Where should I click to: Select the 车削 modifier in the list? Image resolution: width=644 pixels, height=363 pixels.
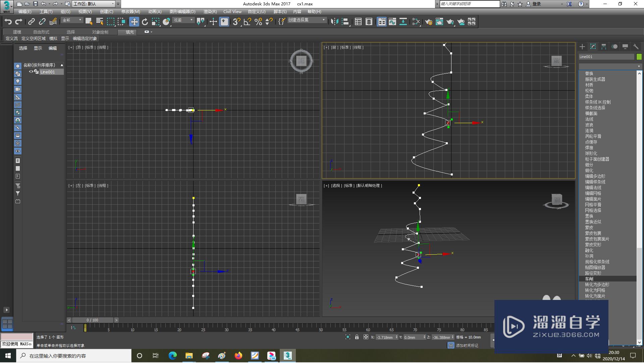[x=607, y=279]
